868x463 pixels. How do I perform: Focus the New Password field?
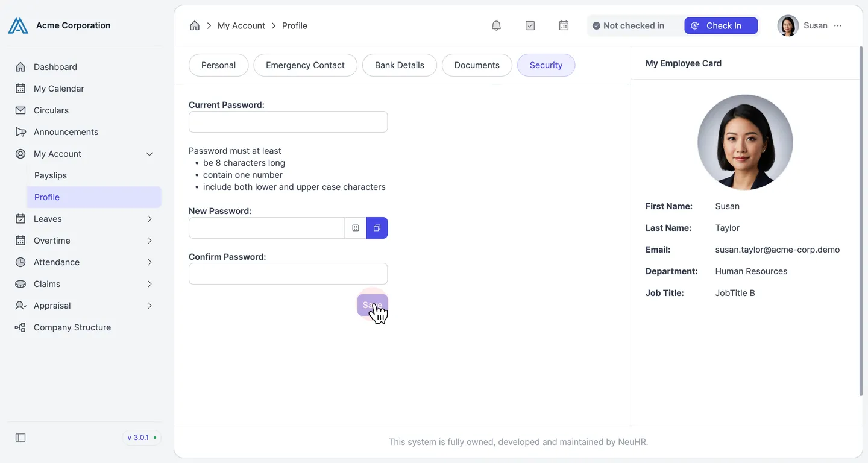coord(266,228)
